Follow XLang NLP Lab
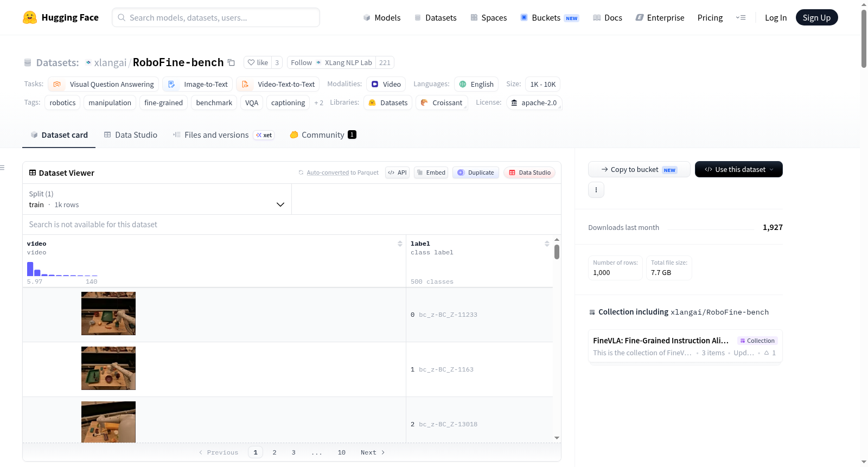Viewport: 868px width, 467px height. click(302, 62)
